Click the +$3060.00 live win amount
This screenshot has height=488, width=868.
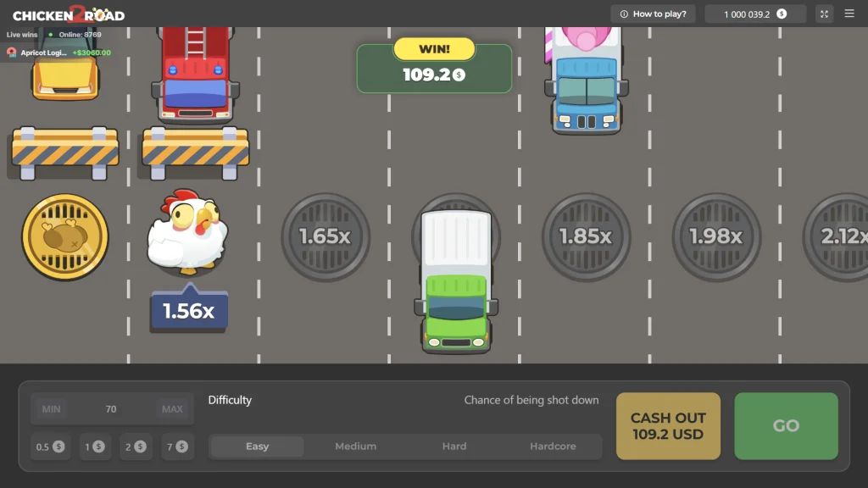pyautogui.click(x=92, y=53)
